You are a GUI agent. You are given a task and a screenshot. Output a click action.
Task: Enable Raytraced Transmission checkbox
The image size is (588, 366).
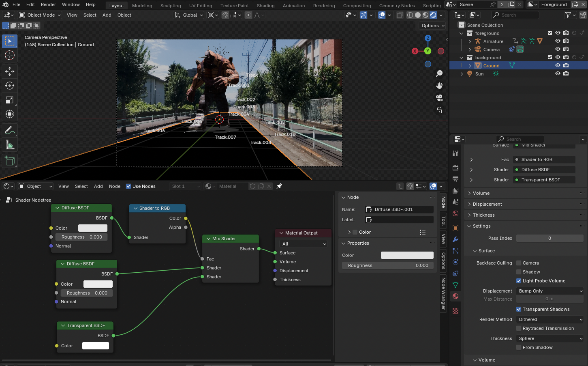pos(519,328)
